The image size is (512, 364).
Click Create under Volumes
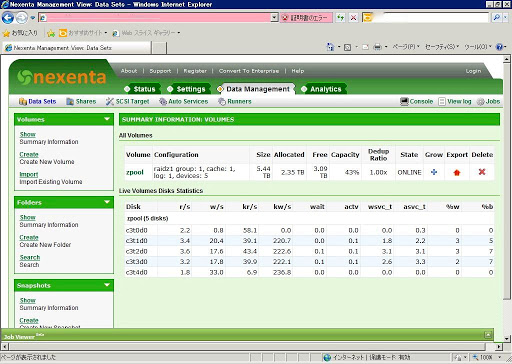click(x=29, y=154)
